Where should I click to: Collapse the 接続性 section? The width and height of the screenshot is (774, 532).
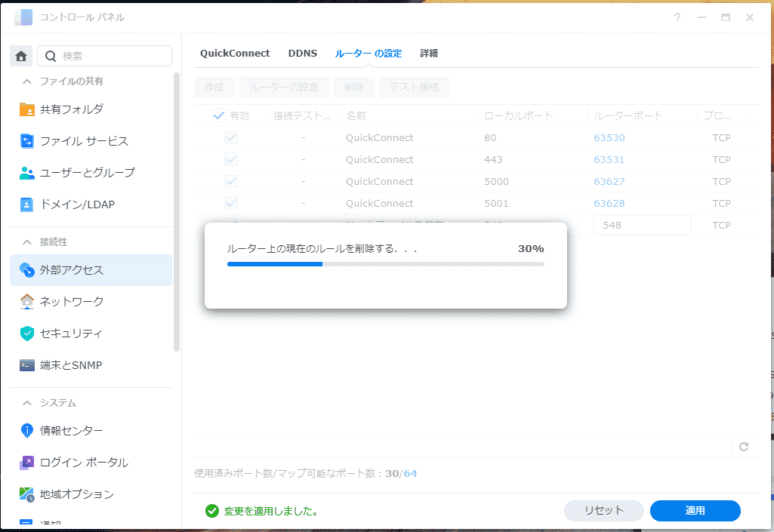tap(27, 242)
